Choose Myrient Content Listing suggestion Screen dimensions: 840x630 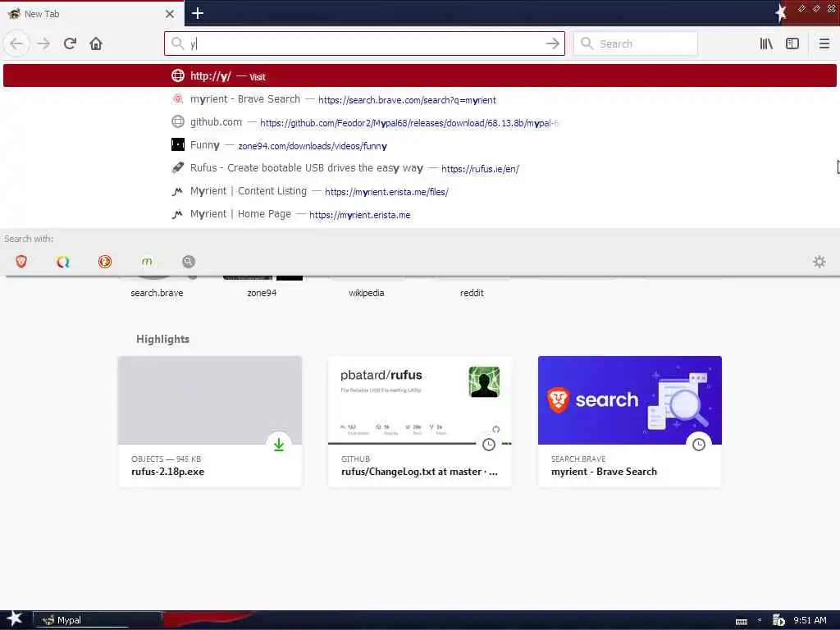(x=420, y=191)
